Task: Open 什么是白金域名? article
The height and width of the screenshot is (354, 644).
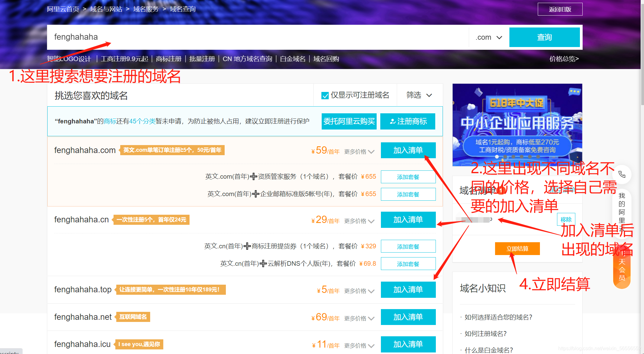Action: click(489, 350)
